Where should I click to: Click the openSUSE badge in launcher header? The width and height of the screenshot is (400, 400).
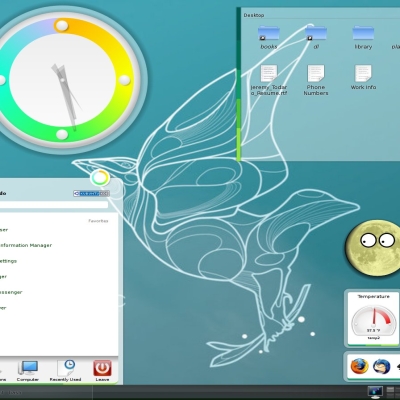click(91, 193)
